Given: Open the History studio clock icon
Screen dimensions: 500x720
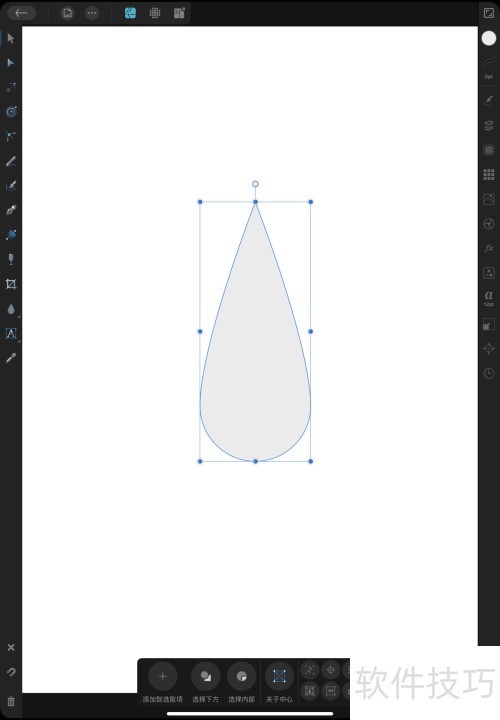Looking at the screenshot, I should coord(489,372).
